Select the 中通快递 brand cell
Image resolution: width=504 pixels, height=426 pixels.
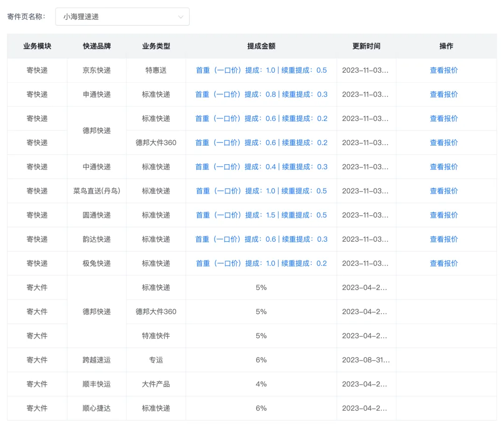click(97, 167)
